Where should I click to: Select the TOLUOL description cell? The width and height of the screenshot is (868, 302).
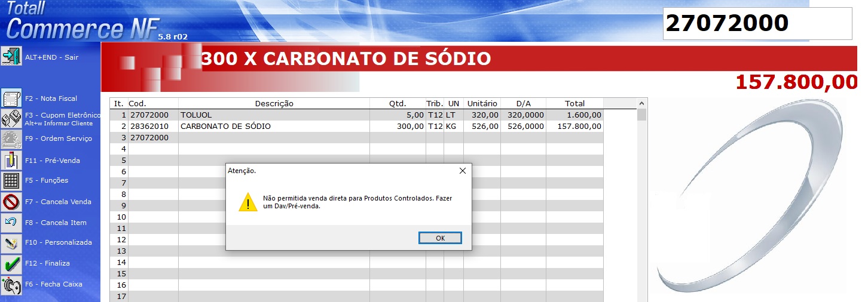pyautogui.click(x=274, y=115)
